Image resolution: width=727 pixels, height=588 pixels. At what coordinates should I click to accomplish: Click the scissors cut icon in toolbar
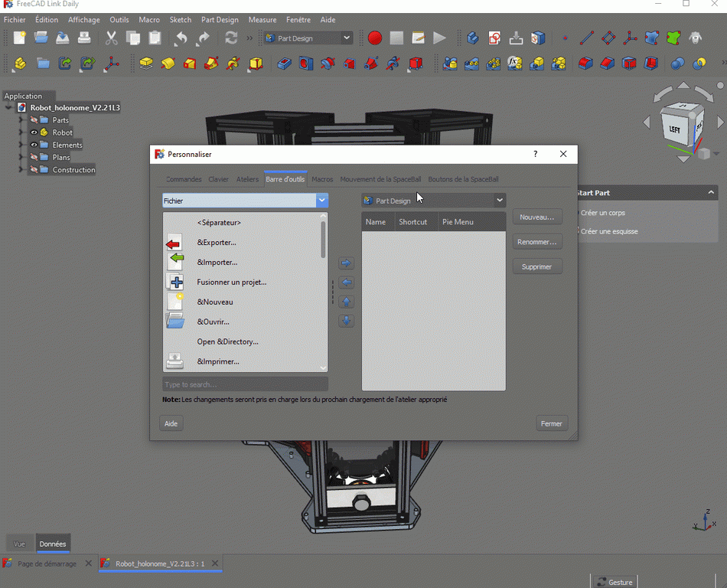coord(112,38)
